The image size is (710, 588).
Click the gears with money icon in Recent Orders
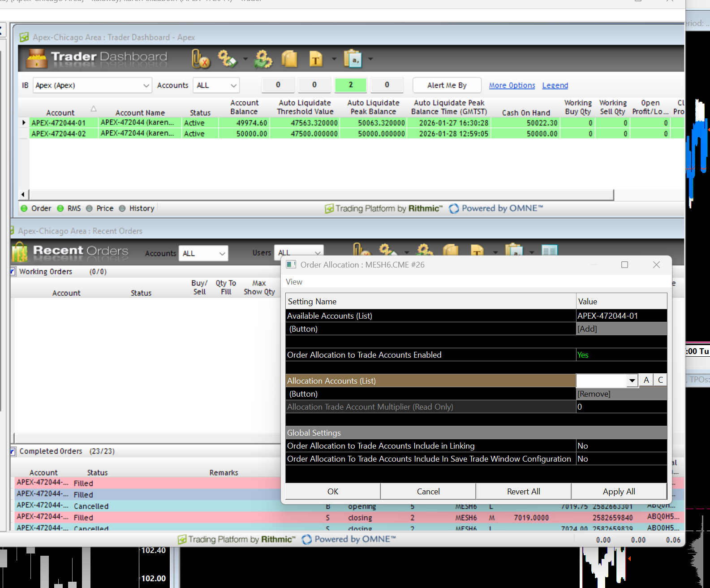pyautogui.click(x=388, y=250)
